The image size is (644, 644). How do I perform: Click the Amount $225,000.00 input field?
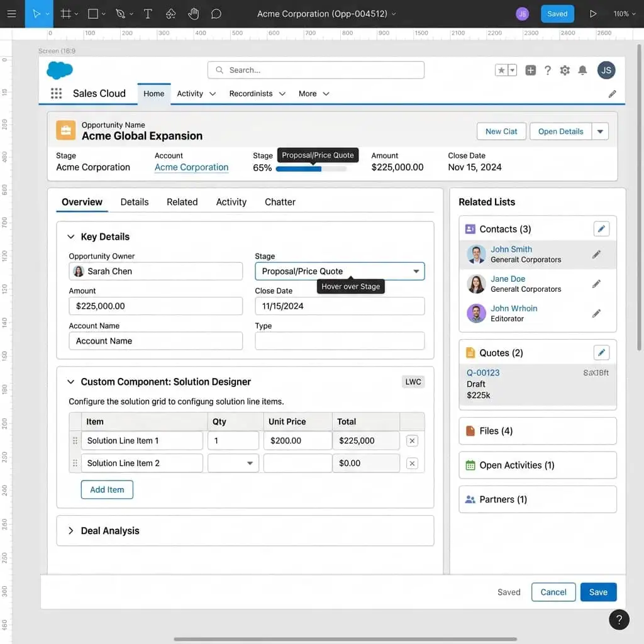(x=156, y=306)
